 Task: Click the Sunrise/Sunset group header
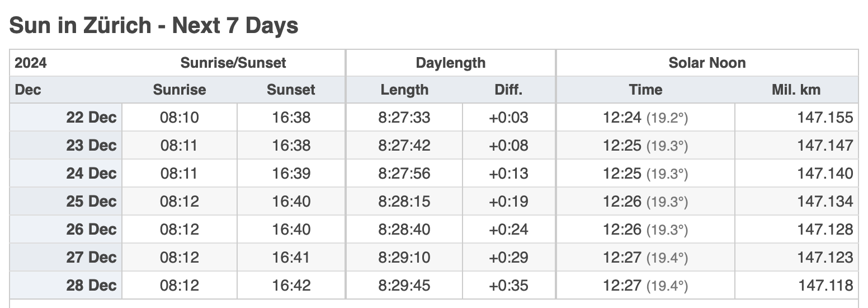coord(233,63)
